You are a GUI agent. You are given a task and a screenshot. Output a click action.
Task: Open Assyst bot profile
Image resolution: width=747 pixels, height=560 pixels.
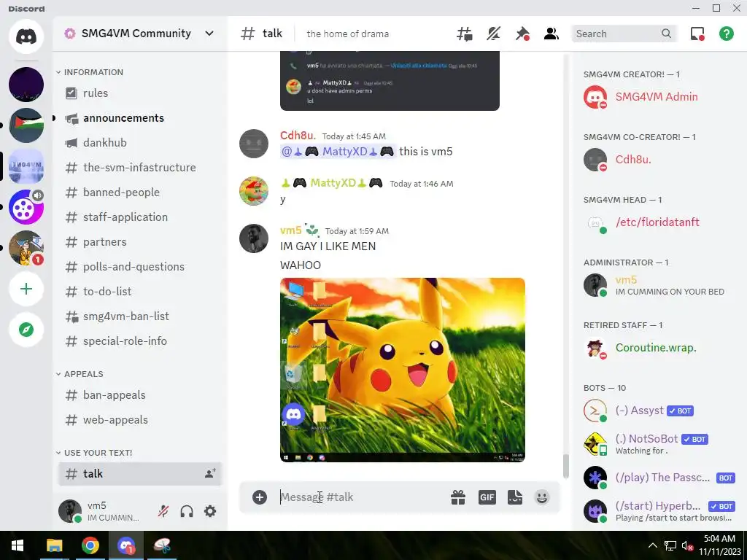pyautogui.click(x=659, y=411)
